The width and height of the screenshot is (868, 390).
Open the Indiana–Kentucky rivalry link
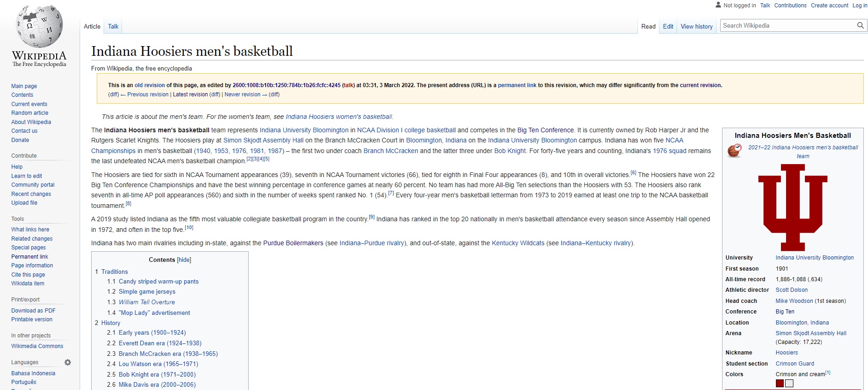pyautogui.click(x=595, y=243)
